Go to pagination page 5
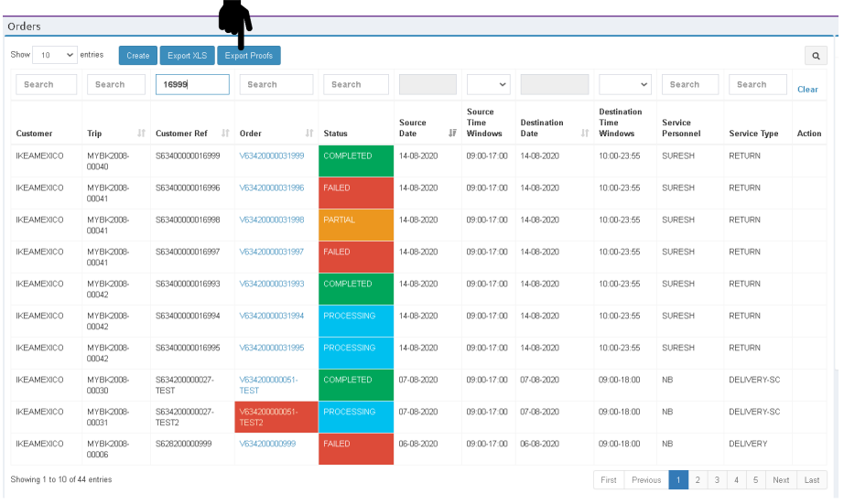The height and width of the screenshot is (504, 844). point(756,480)
